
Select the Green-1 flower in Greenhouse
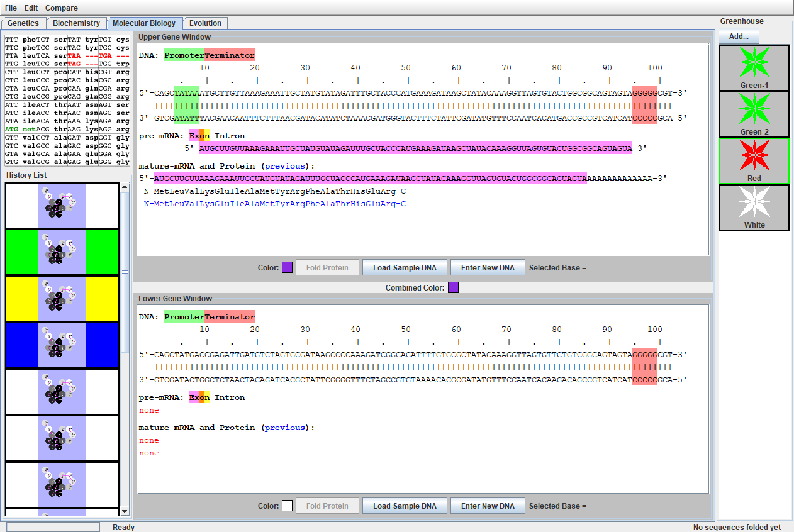coord(754,67)
